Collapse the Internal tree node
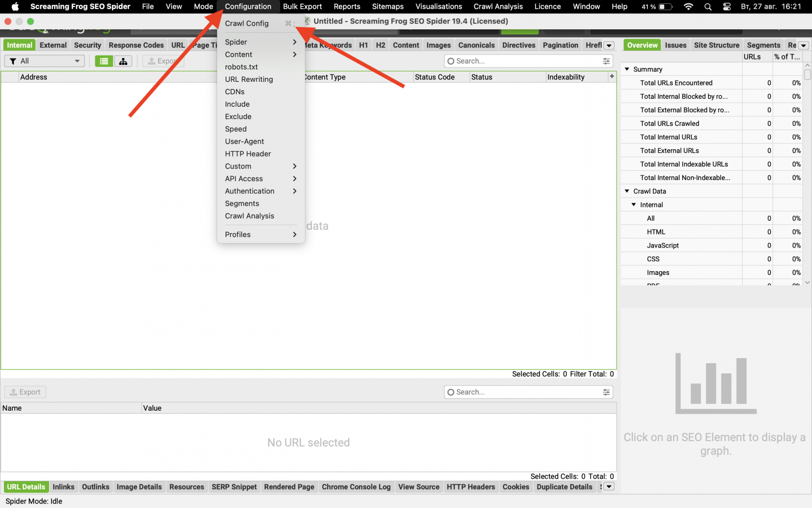The width and height of the screenshot is (812, 508). [634, 204]
